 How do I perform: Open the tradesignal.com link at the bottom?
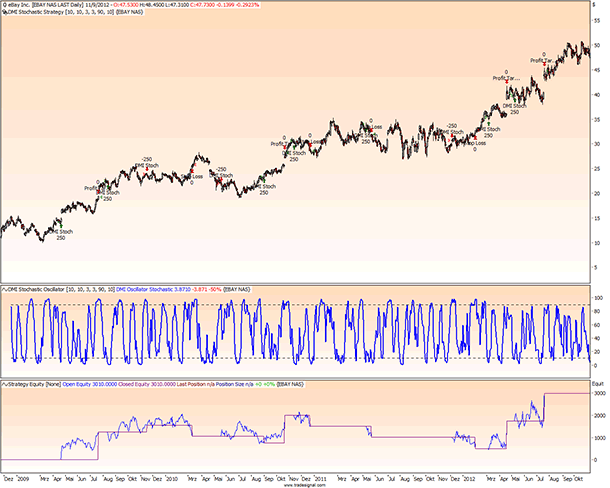coord(303,484)
